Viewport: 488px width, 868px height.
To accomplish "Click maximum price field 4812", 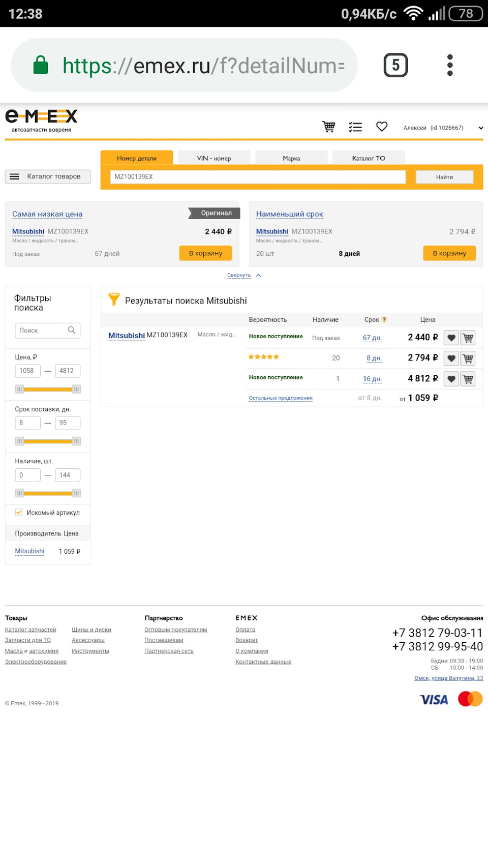I will [x=68, y=371].
